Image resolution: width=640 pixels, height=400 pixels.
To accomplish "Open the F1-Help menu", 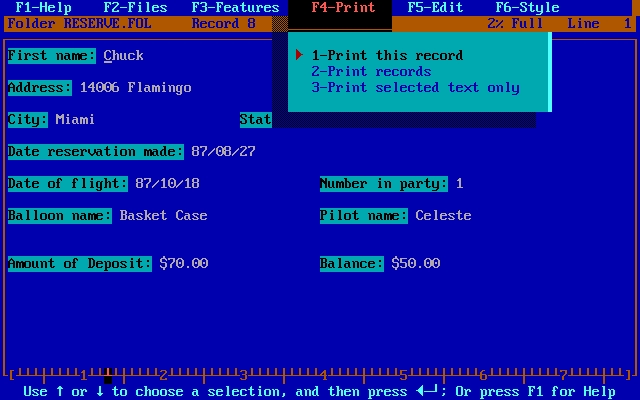I will [43, 8].
